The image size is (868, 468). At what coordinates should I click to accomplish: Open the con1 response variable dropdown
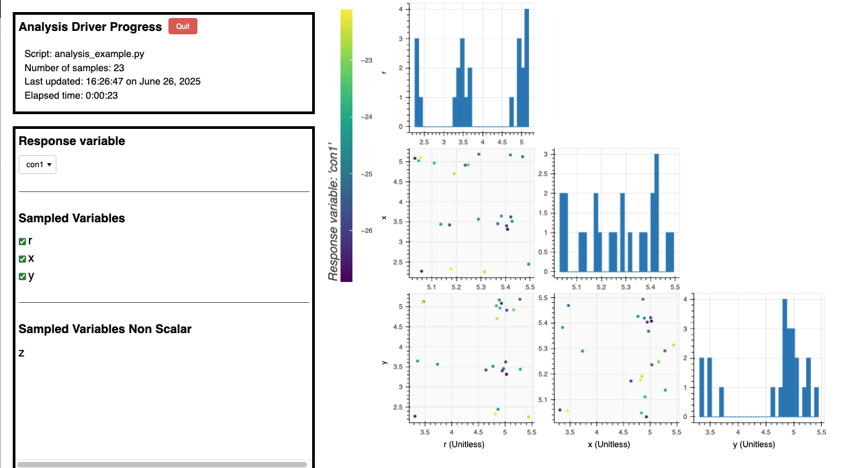point(38,165)
